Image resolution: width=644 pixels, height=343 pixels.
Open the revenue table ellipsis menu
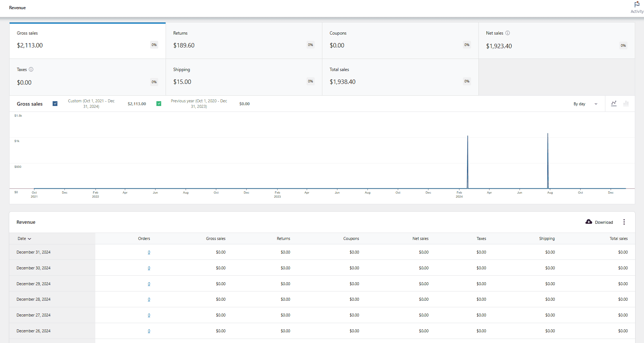click(x=624, y=222)
